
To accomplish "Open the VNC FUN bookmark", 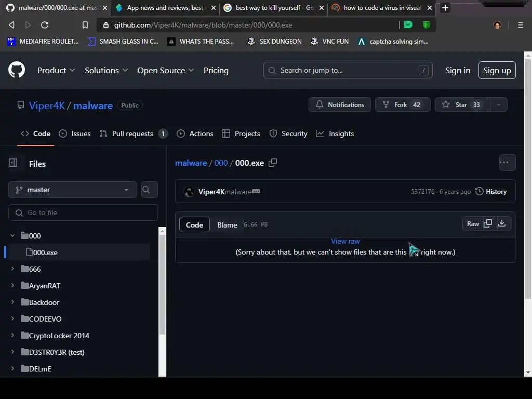I will click(329, 42).
